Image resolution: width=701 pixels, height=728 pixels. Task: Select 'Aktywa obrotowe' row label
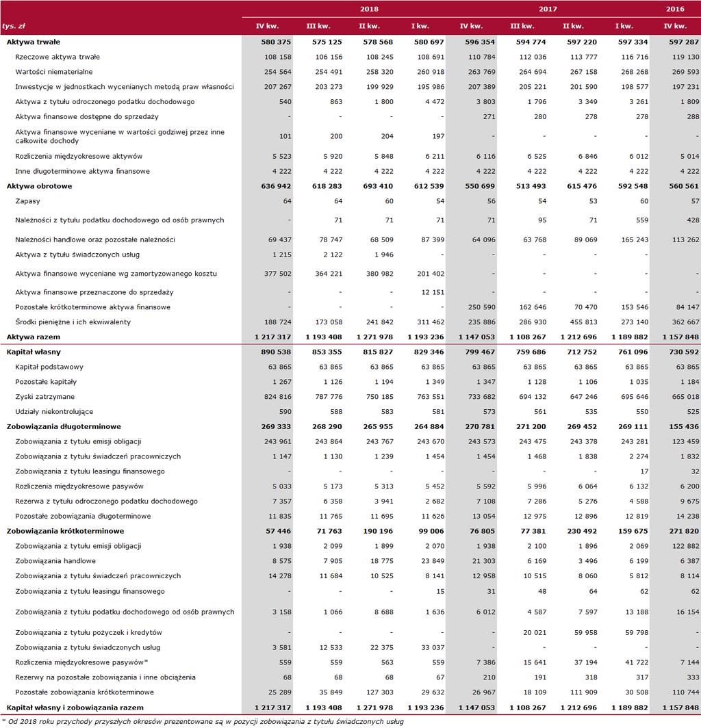point(40,186)
